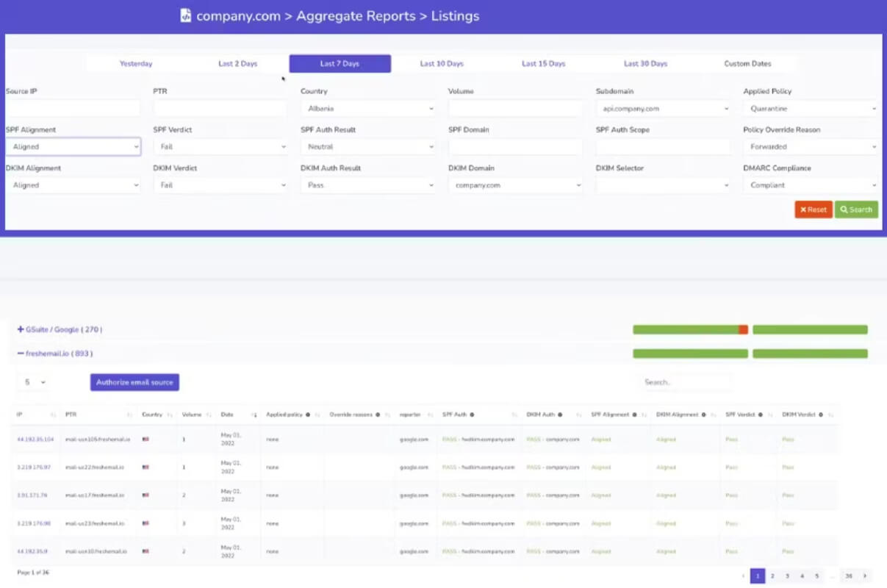Open DMARC Compliance dropdown

811,185
